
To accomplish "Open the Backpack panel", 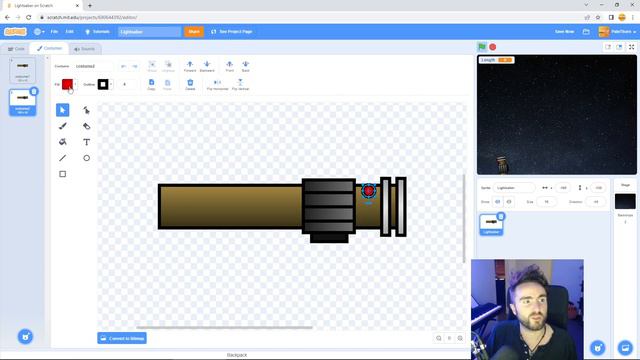I will 237,355.
